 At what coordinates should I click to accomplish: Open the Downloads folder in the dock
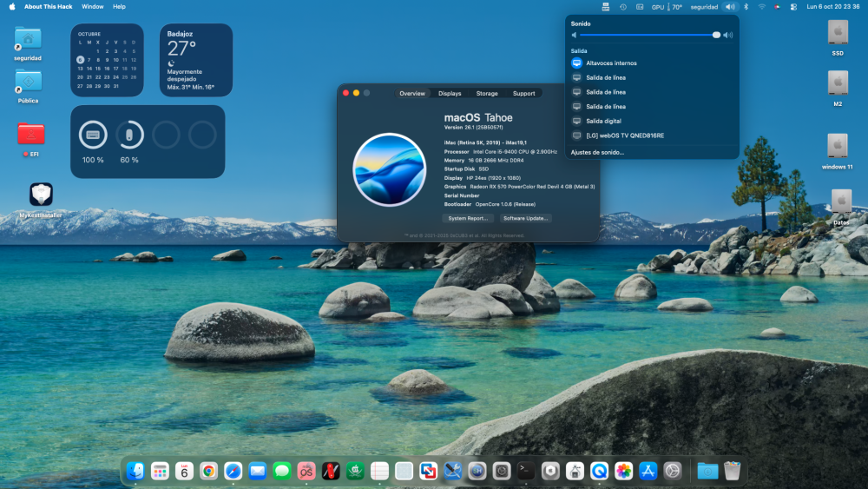pos(707,472)
